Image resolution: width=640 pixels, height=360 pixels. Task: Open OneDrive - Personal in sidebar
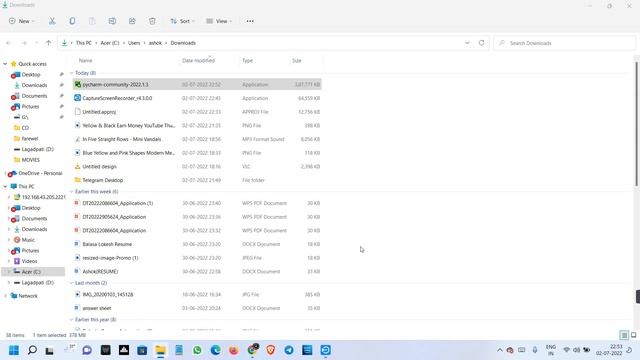pyautogui.click(x=40, y=173)
